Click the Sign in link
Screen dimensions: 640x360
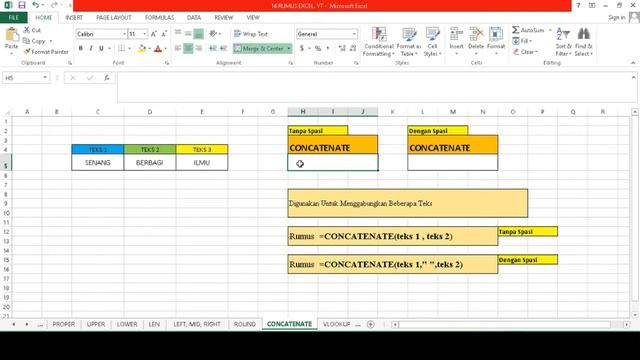coord(617,17)
